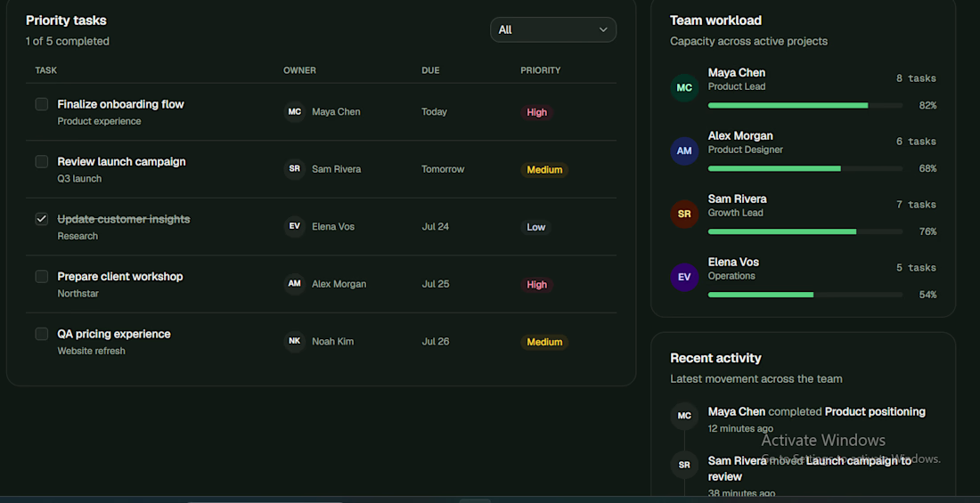Click the 5 tasks count for Elena Vos

(x=916, y=268)
